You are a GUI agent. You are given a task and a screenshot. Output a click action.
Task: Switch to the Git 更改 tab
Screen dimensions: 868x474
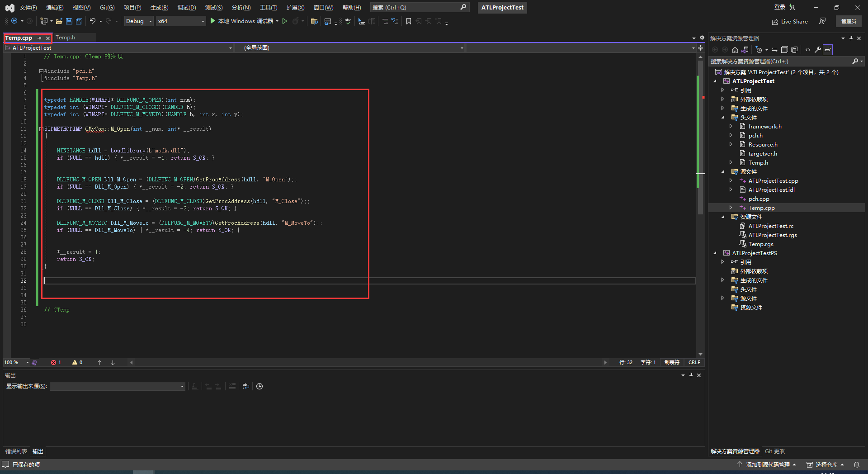(x=775, y=451)
